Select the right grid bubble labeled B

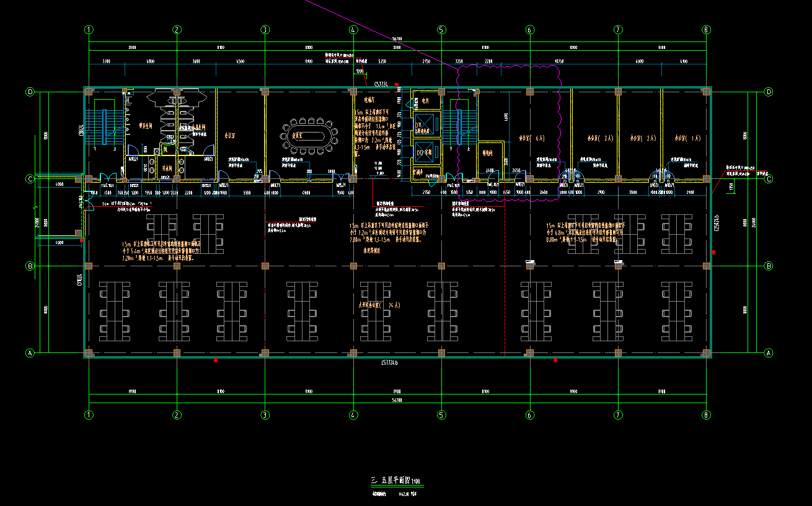(769, 266)
